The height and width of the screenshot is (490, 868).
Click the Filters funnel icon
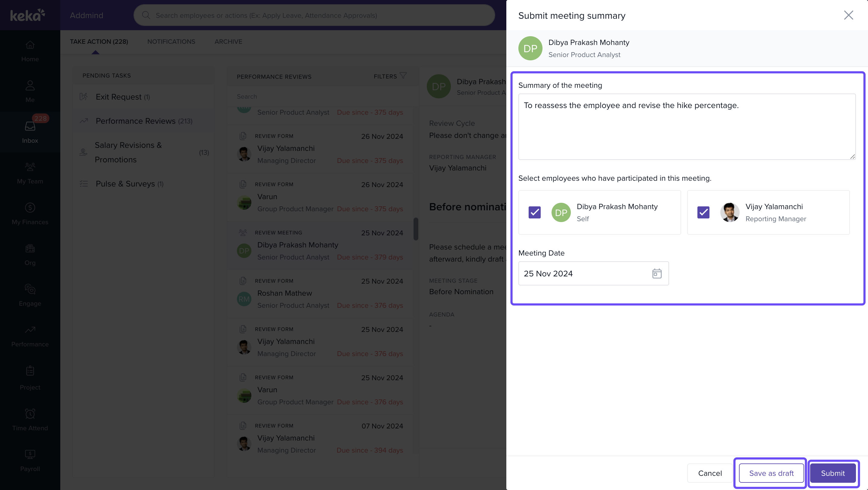[x=403, y=75]
